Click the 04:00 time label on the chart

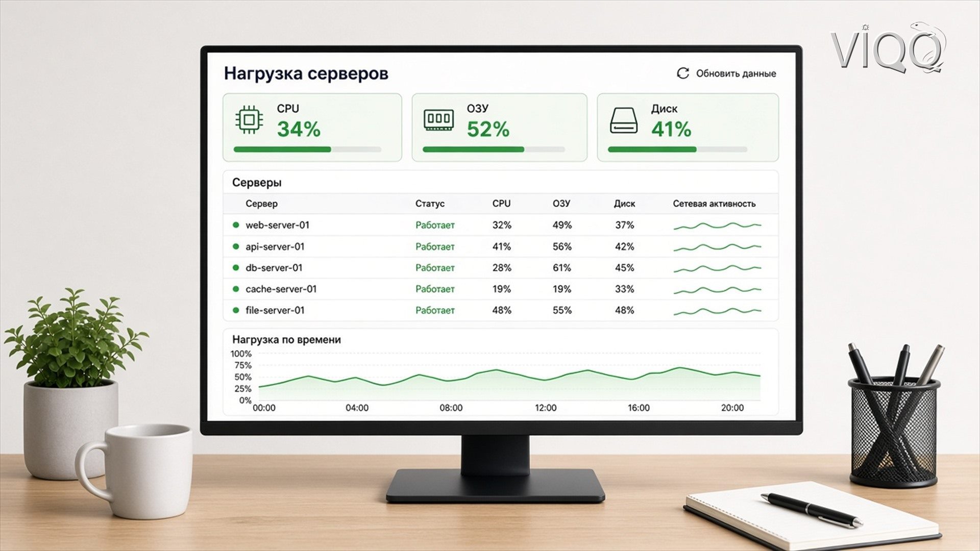coord(357,408)
